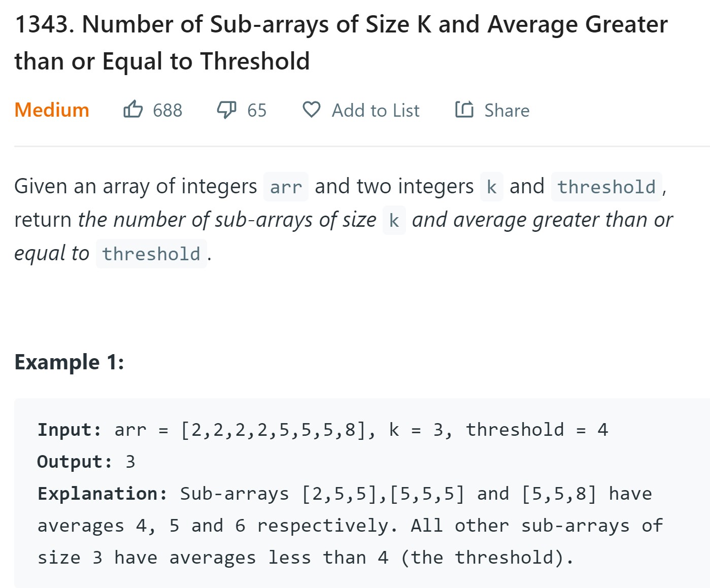Click the threshold code tag after "equal to"
The image size is (710, 588).
(x=151, y=254)
